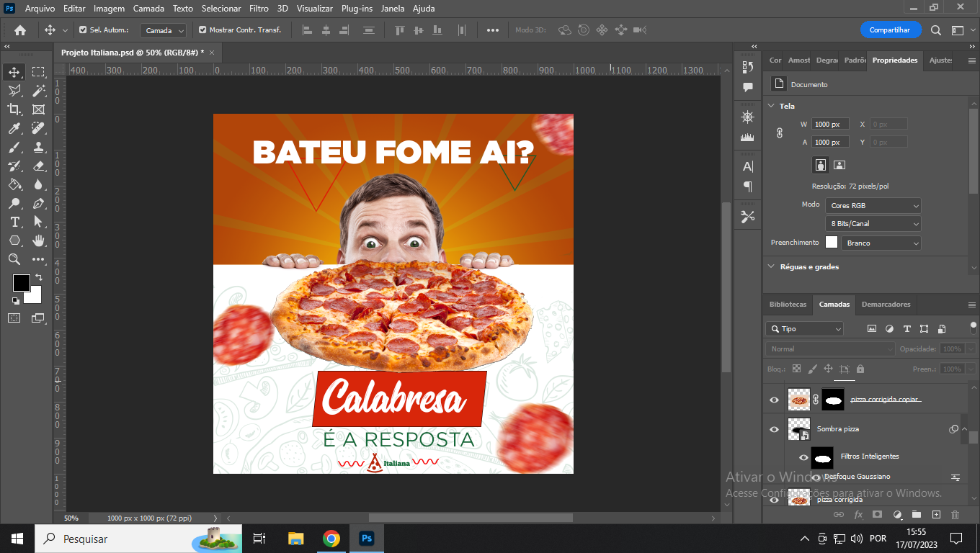Select the Polygon shape tool

14,240
